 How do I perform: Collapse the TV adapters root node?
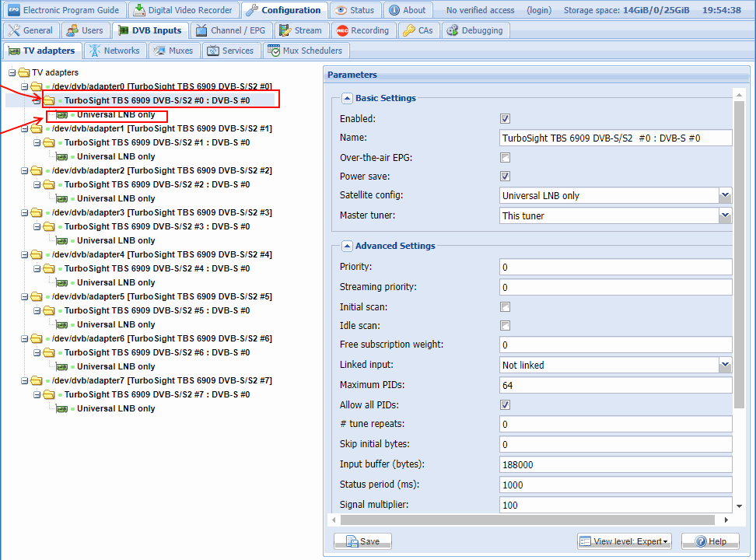click(x=12, y=73)
